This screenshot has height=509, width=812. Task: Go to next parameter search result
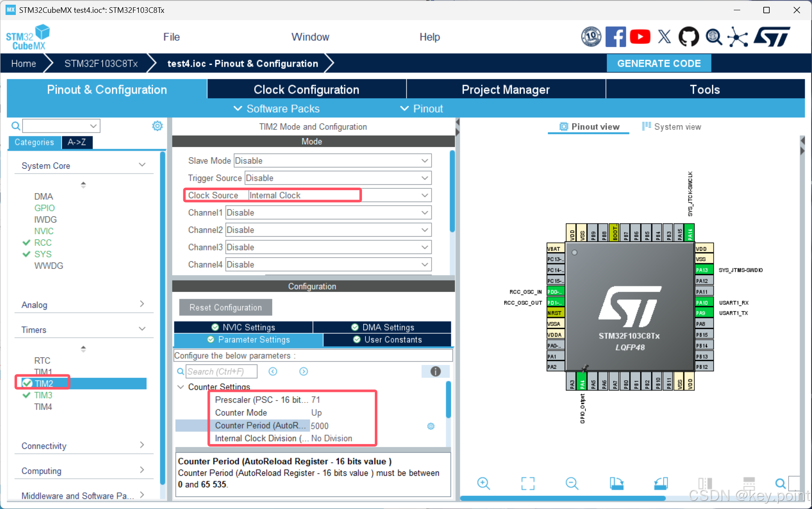coord(303,371)
